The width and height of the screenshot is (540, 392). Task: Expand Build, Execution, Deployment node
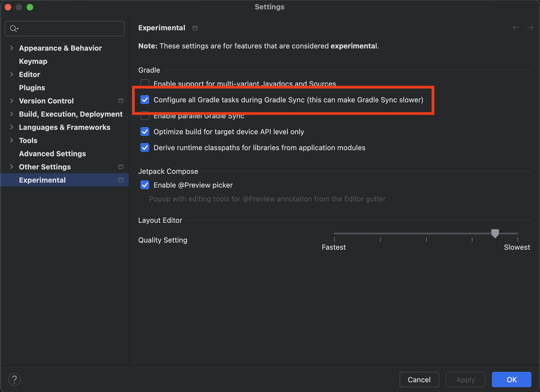pyautogui.click(x=12, y=114)
